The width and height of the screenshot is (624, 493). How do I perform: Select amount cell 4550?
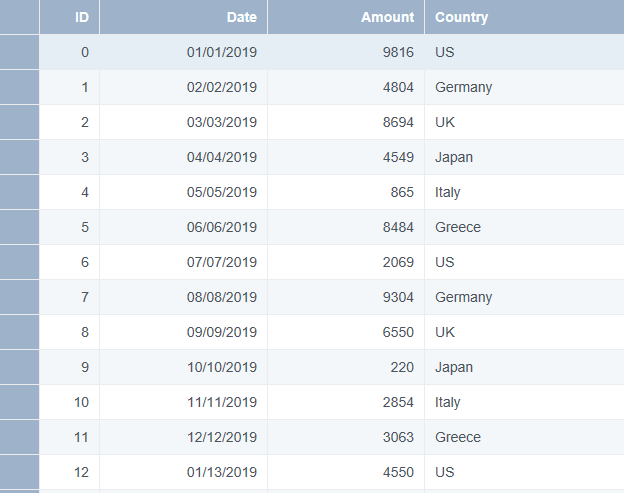point(346,472)
